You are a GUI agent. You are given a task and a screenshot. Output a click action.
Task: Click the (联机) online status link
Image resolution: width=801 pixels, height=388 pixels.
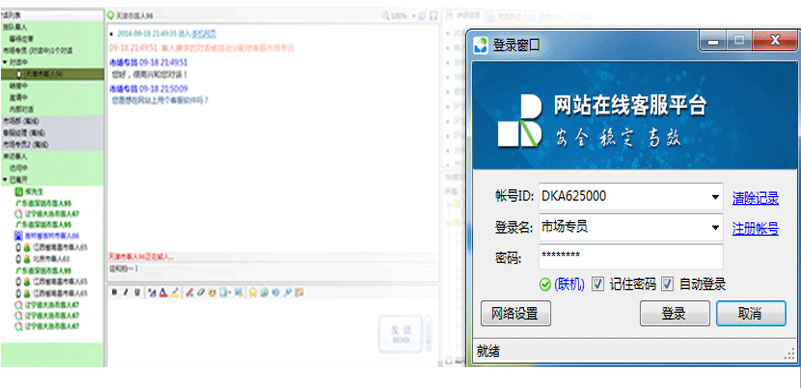(x=569, y=284)
